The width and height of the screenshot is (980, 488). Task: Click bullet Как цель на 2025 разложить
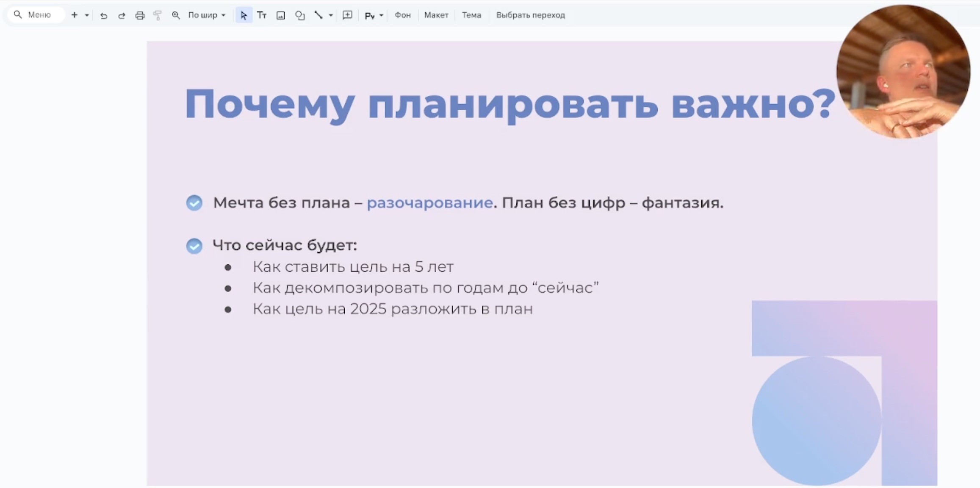[393, 309]
